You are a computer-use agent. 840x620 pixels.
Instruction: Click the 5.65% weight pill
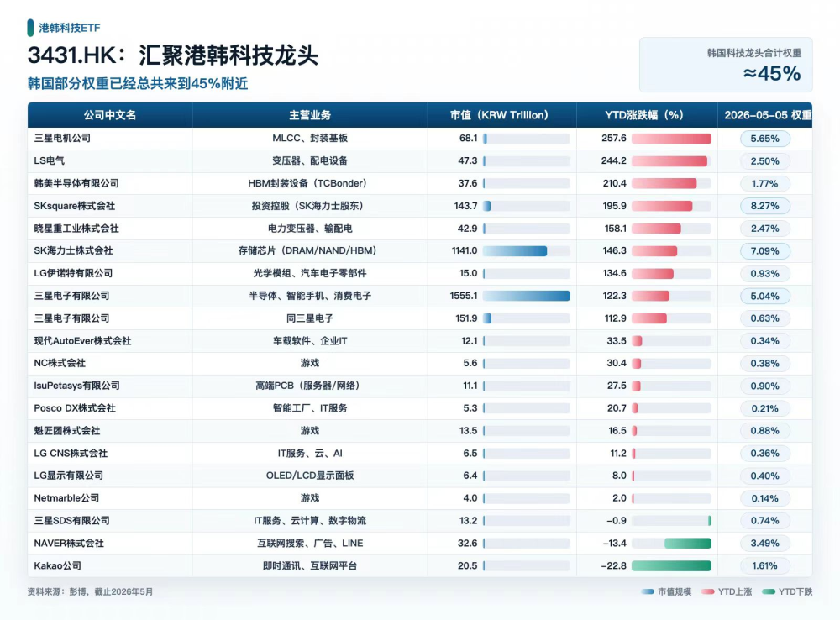pyautogui.click(x=764, y=139)
